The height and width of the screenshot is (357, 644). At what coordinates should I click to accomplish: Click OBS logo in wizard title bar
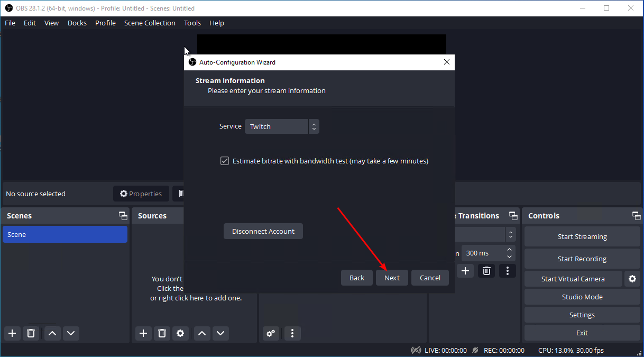(192, 62)
